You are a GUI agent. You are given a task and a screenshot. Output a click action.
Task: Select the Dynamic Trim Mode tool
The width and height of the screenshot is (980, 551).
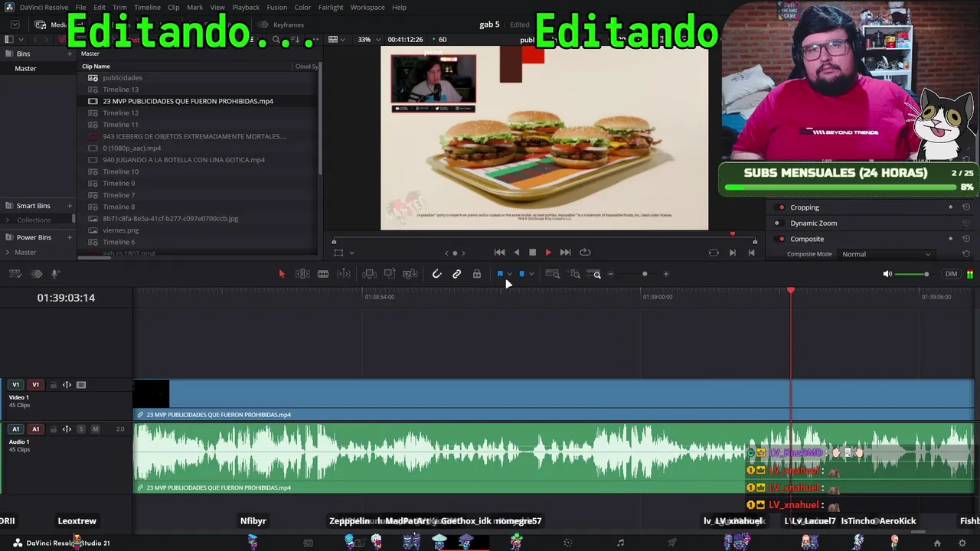344,274
